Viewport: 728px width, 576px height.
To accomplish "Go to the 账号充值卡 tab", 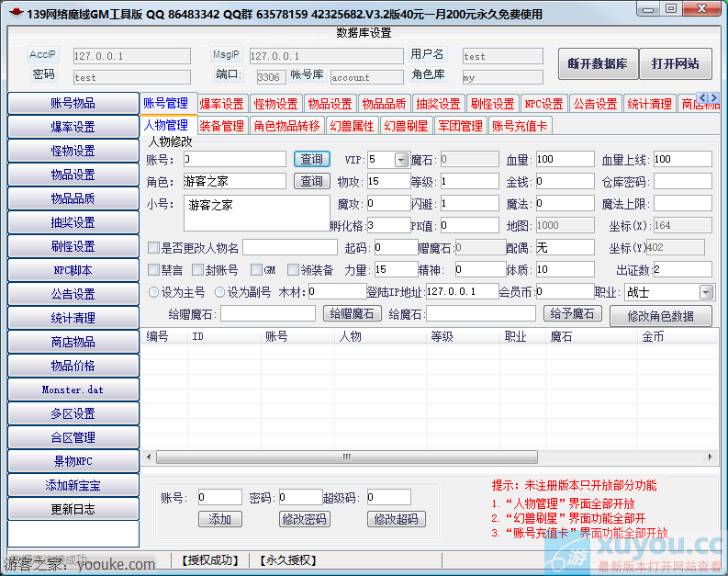I will [520, 126].
